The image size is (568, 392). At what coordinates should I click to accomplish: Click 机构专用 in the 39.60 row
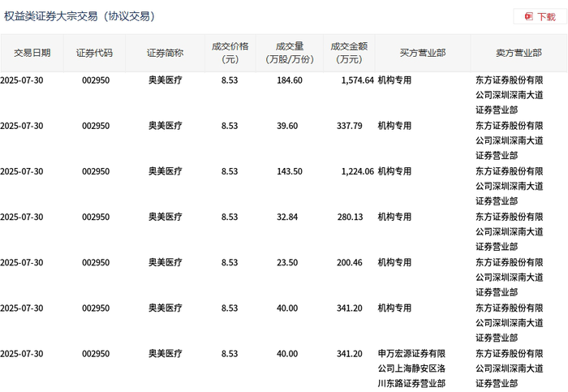(x=394, y=126)
